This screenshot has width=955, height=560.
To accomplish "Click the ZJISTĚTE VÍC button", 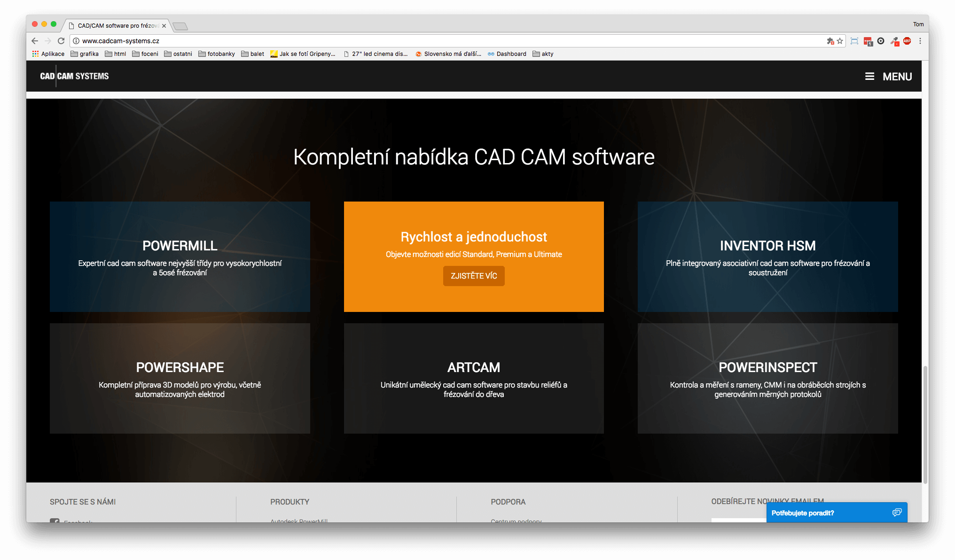I will click(x=474, y=276).
